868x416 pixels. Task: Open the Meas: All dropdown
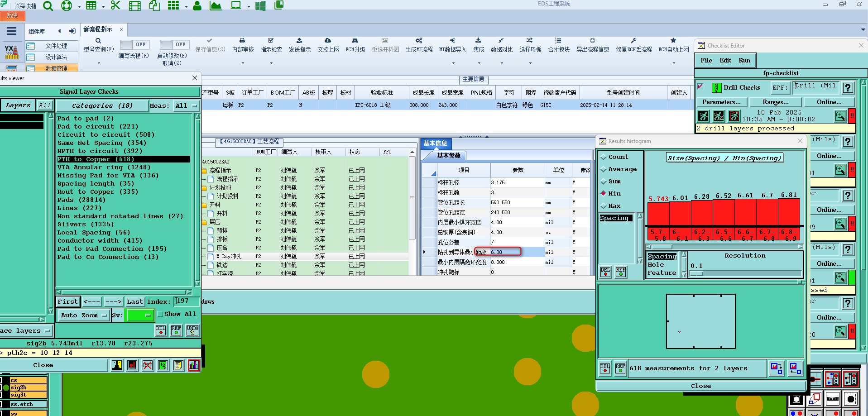coord(186,105)
